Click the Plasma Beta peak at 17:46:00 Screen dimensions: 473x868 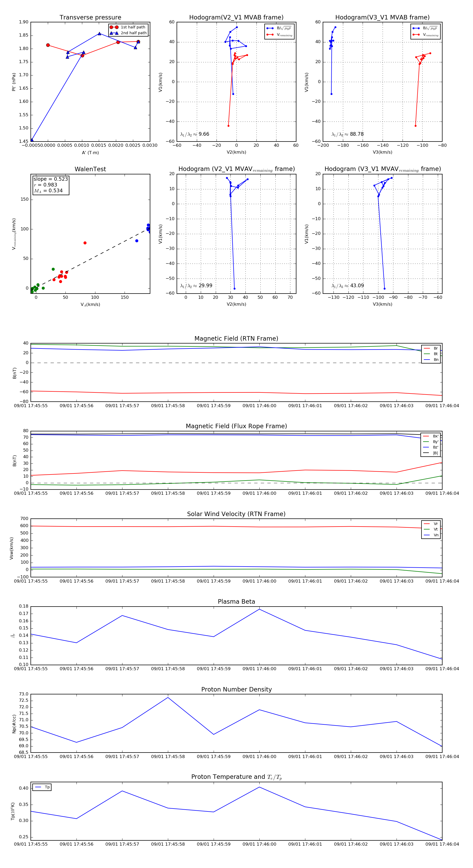tap(259, 609)
